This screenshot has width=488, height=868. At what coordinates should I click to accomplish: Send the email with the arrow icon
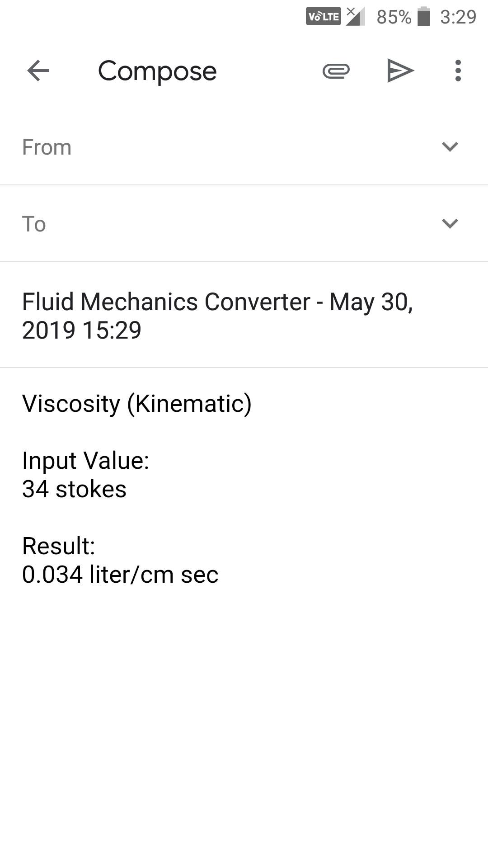400,71
